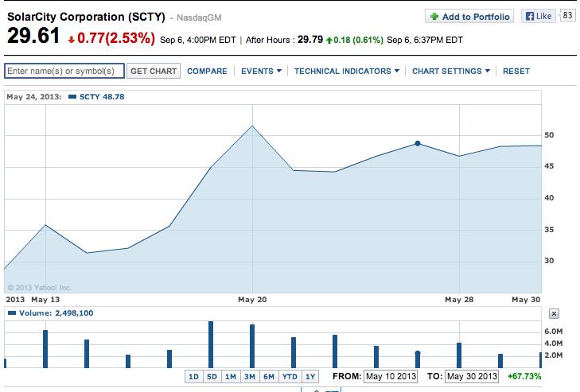Viewport: 580px width, 392px height.
Task: Click the Like count 83 bubble
Action: coord(568,16)
